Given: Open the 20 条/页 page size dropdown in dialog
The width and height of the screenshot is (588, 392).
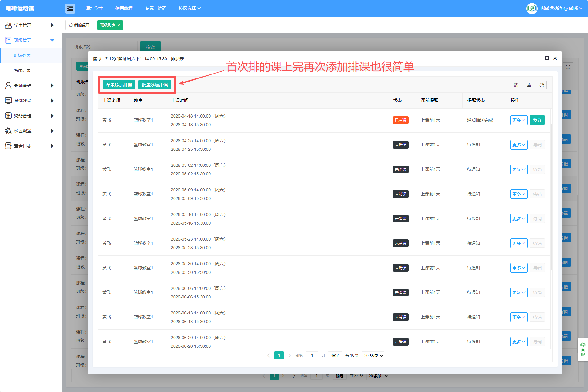Looking at the screenshot, I should click(x=373, y=356).
